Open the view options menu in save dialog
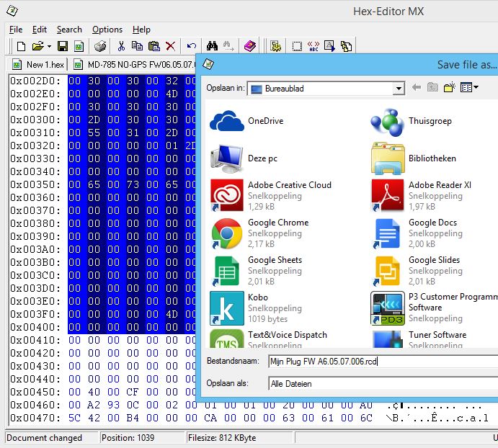Image resolution: width=498 pixels, height=448 pixels. 469,87
